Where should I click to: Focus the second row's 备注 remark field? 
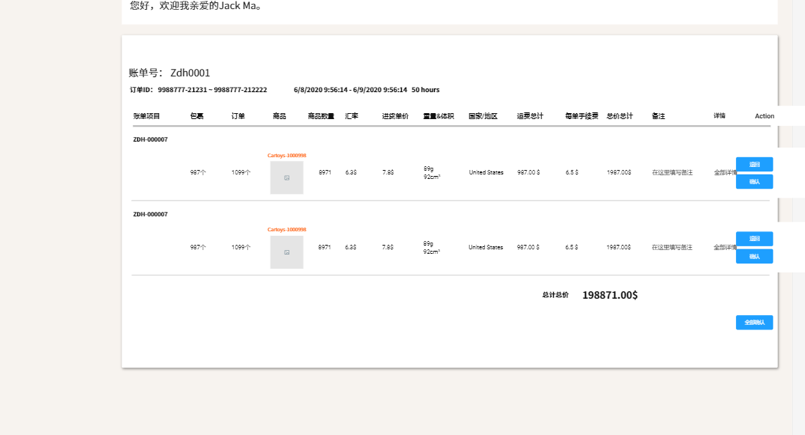672,247
